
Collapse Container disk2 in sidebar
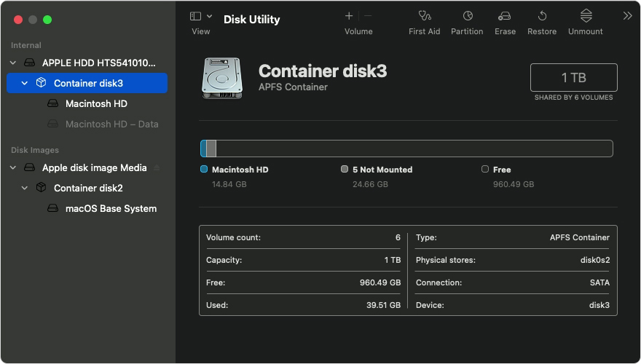pyautogui.click(x=25, y=189)
